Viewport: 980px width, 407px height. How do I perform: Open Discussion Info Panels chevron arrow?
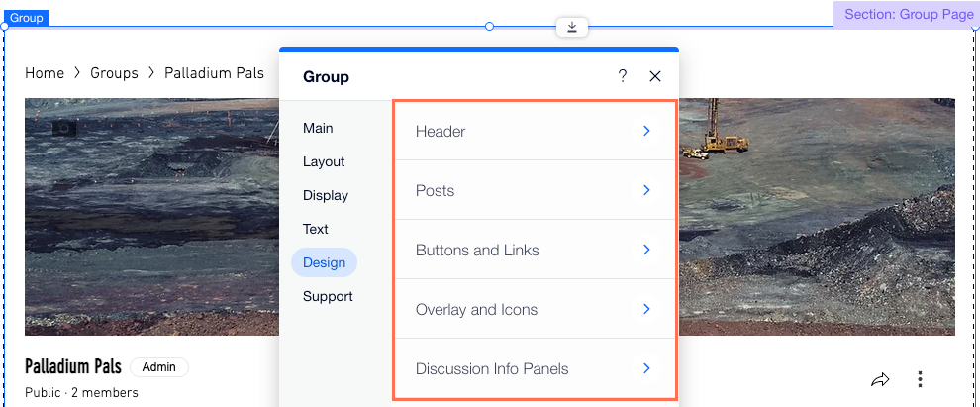click(646, 368)
